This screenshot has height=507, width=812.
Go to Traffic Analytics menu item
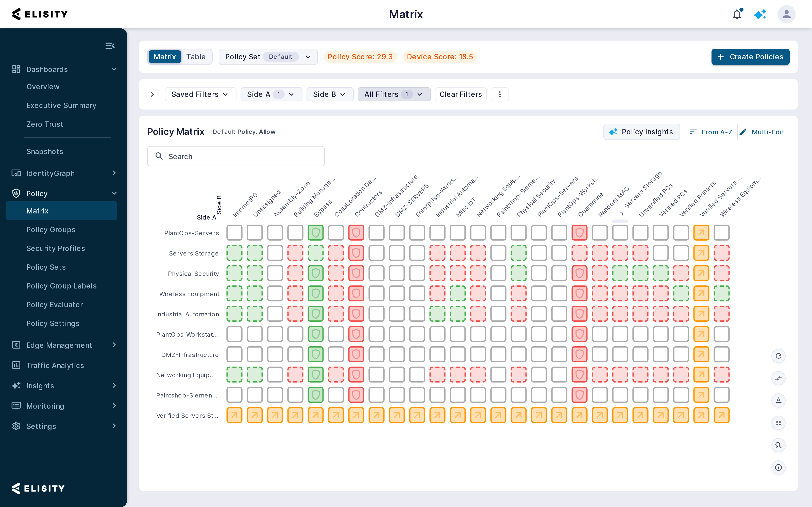coord(55,366)
